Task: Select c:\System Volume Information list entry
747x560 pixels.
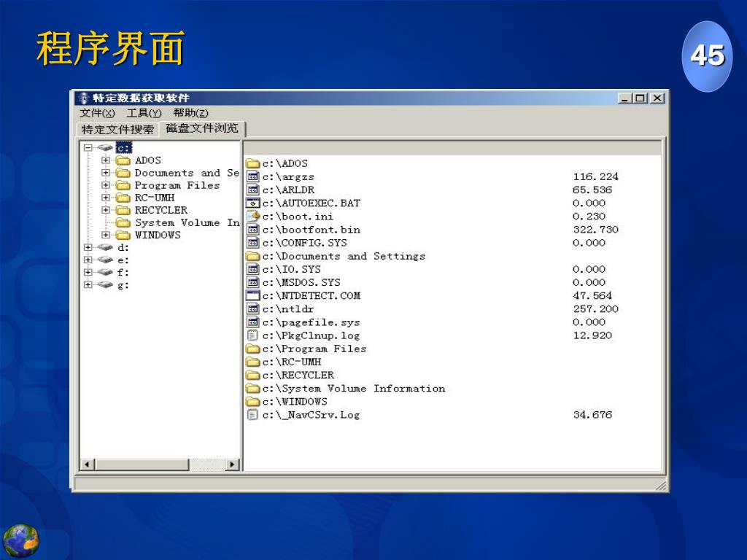Action: click(x=354, y=389)
